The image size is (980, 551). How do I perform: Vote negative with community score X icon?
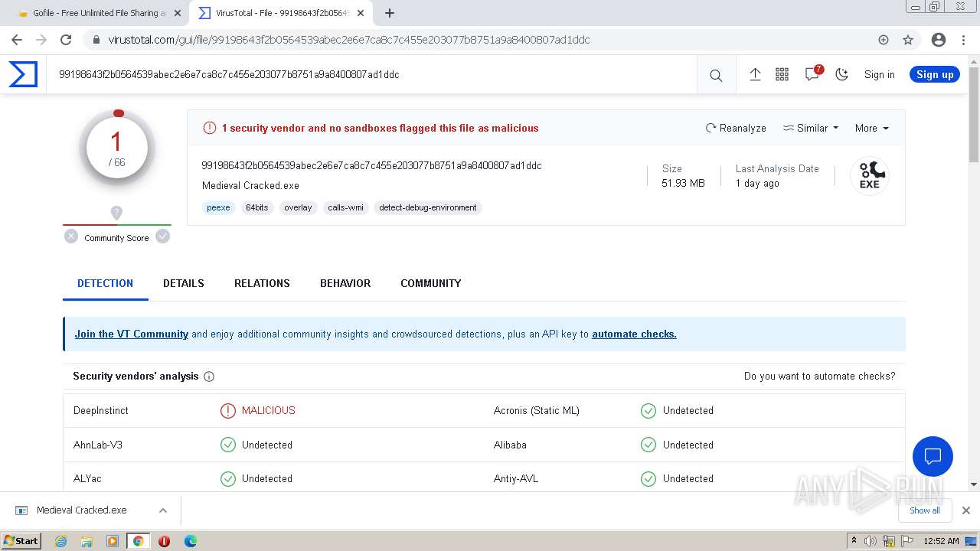[71, 236]
